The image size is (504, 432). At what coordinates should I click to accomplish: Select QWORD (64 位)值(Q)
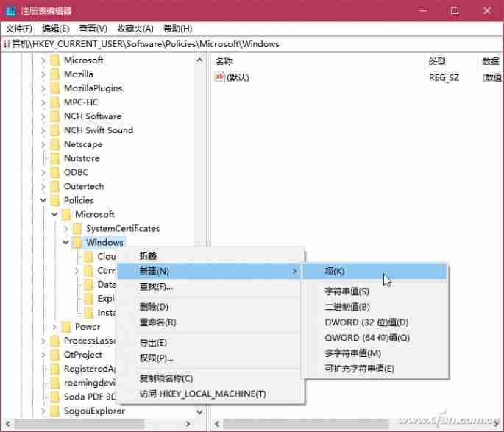pos(376,338)
